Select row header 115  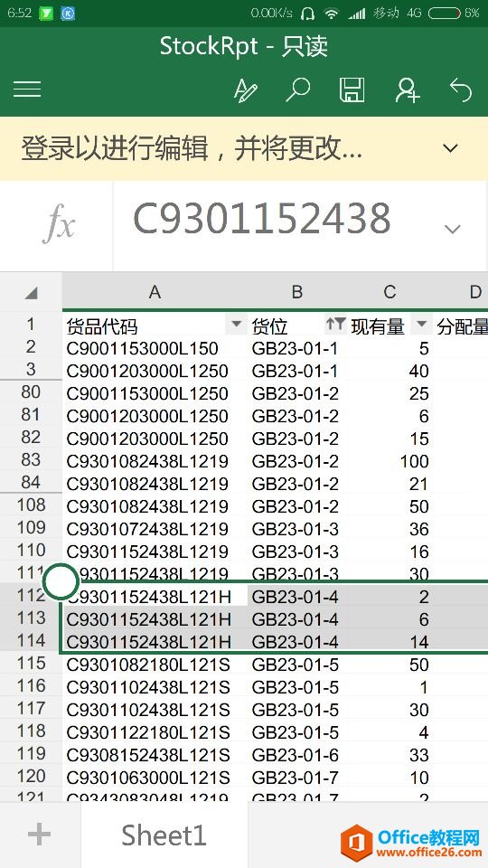coord(31,664)
